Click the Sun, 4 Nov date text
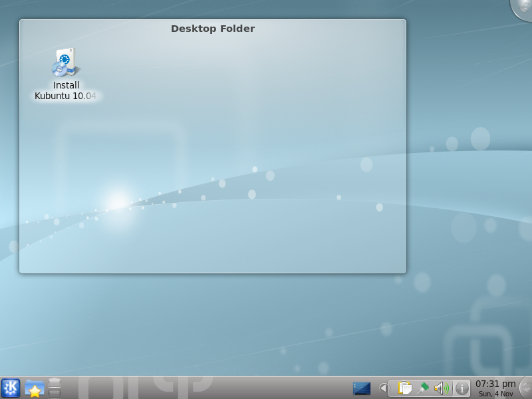Screen dimensions: 532x399 click(495, 394)
